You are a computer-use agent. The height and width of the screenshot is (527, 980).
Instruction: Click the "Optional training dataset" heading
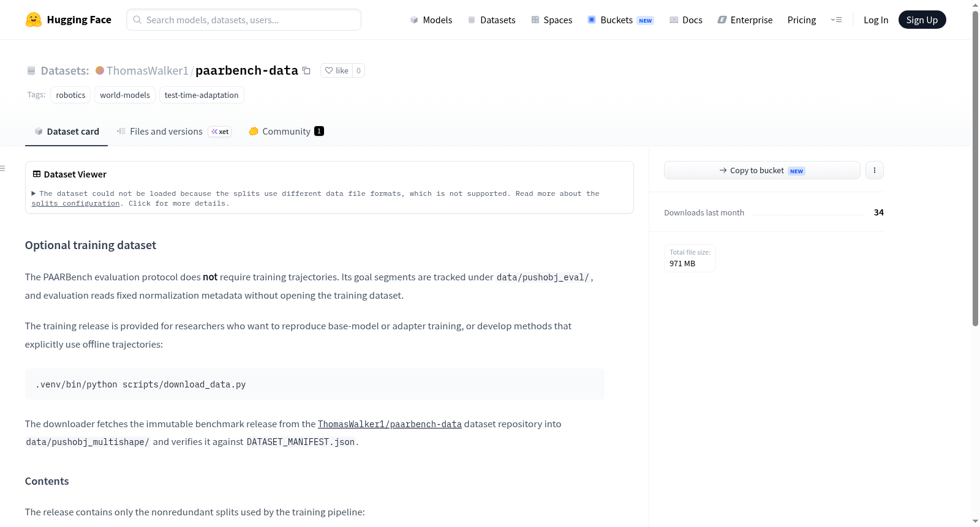(x=91, y=245)
